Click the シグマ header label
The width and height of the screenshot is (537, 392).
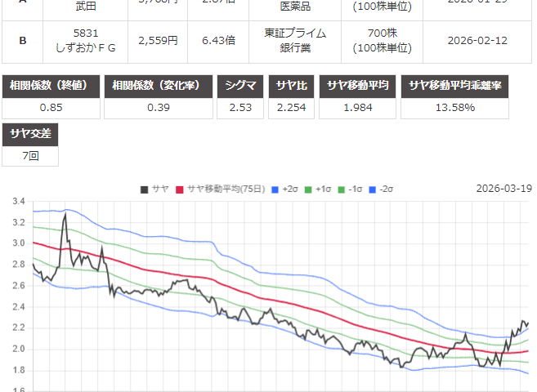click(241, 87)
